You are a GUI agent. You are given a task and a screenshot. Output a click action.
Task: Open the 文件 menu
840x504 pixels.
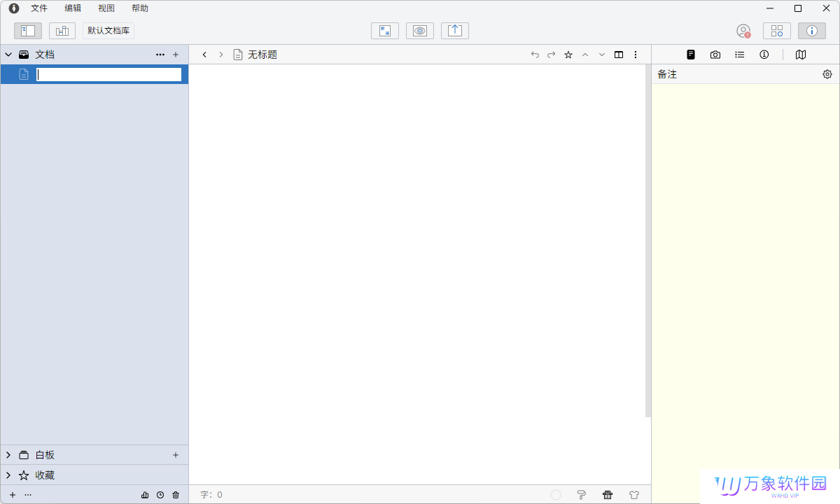coord(39,8)
